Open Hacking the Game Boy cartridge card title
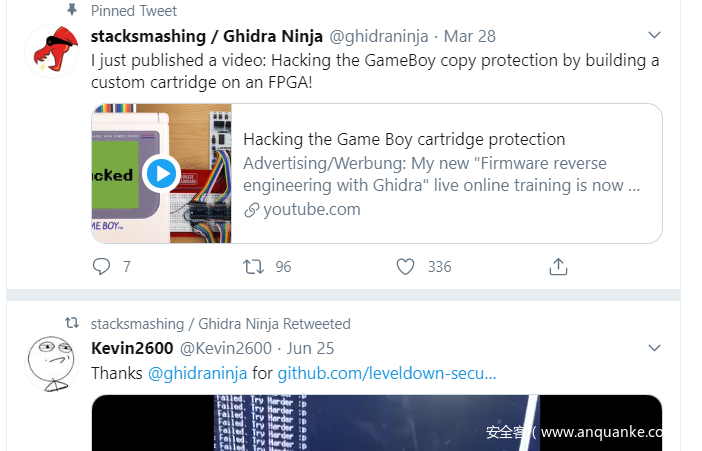702x451 pixels. pos(404,139)
